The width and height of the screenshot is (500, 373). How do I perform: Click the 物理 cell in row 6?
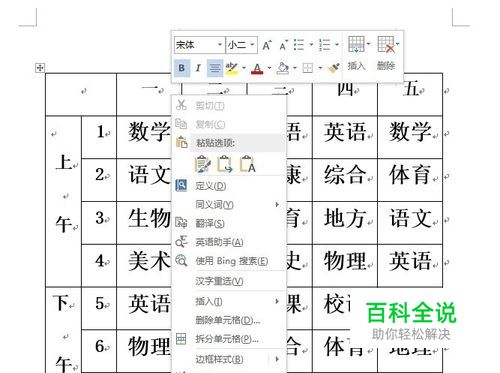144,351
